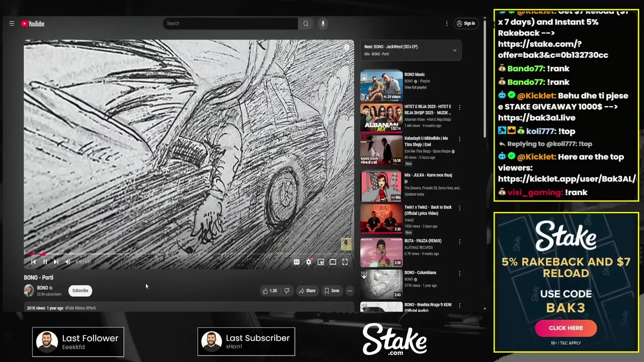
Task: Pause the video playback
Action: pyautogui.click(x=45, y=262)
